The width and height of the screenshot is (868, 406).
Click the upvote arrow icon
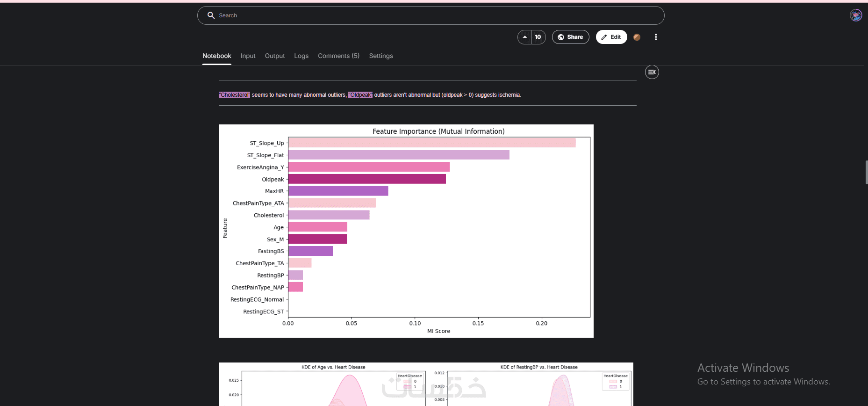click(525, 37)
